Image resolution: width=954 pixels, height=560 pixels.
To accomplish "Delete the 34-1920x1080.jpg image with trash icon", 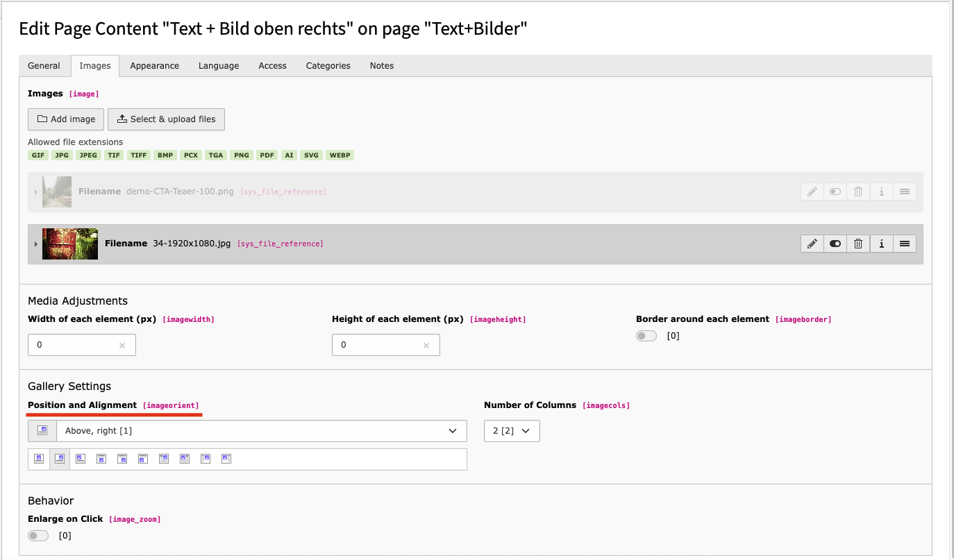I will tap(858, 244).
